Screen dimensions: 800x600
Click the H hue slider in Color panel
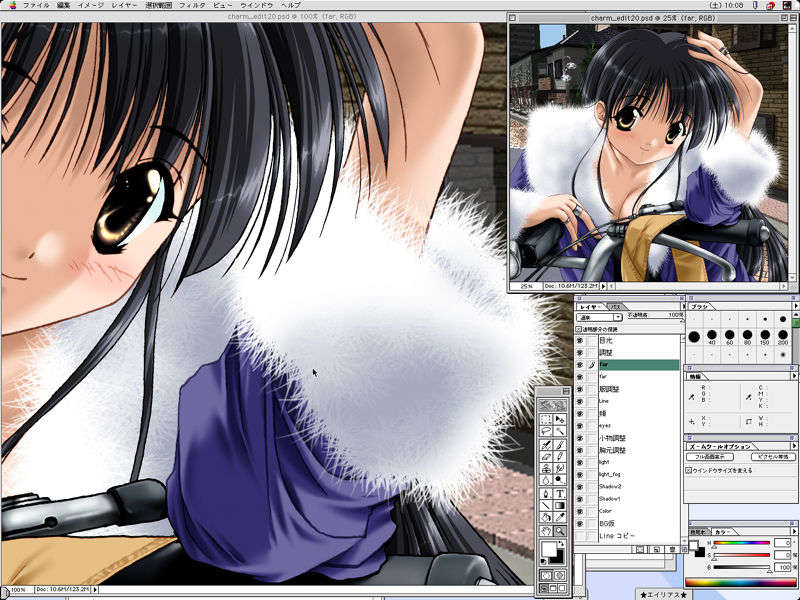(741, 543)
